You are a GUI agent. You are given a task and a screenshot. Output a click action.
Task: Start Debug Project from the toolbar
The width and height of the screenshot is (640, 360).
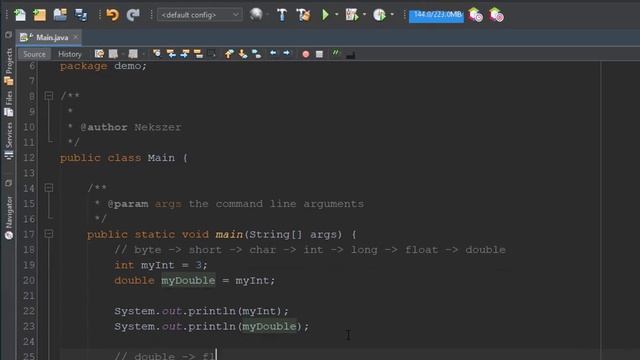pos(351,15)
